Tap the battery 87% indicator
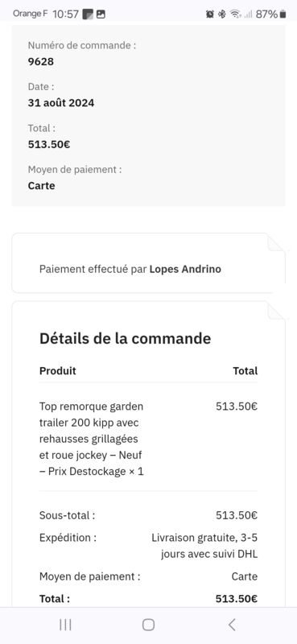Screen dimensions: 297x644 [x=270, y=14]
